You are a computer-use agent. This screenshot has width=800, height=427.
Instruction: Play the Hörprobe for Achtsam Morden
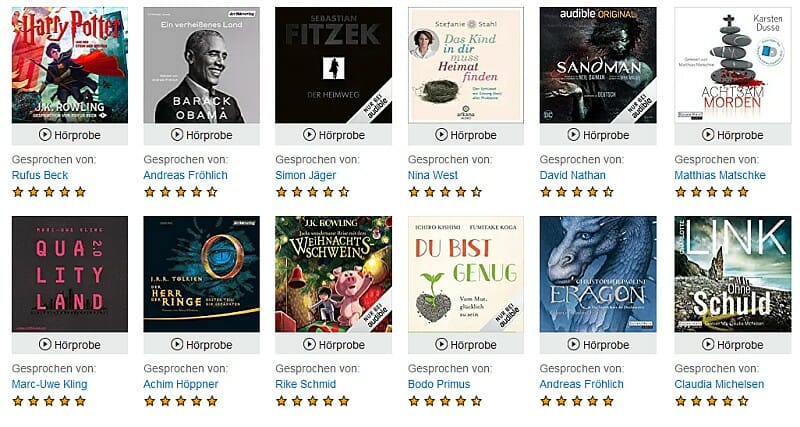733,135
